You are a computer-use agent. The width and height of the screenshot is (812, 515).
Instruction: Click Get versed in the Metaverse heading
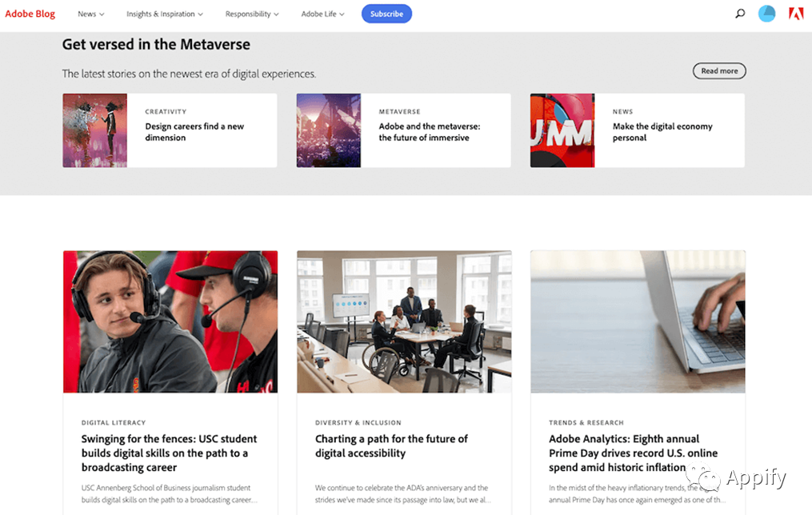coord(156,45)
